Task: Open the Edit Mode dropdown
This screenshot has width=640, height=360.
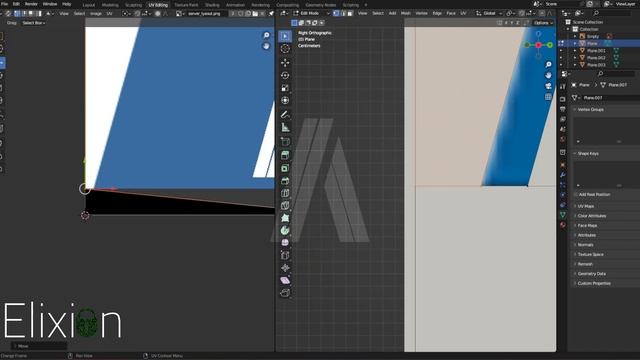Action: pyautogui.click(x=311, y=13)
